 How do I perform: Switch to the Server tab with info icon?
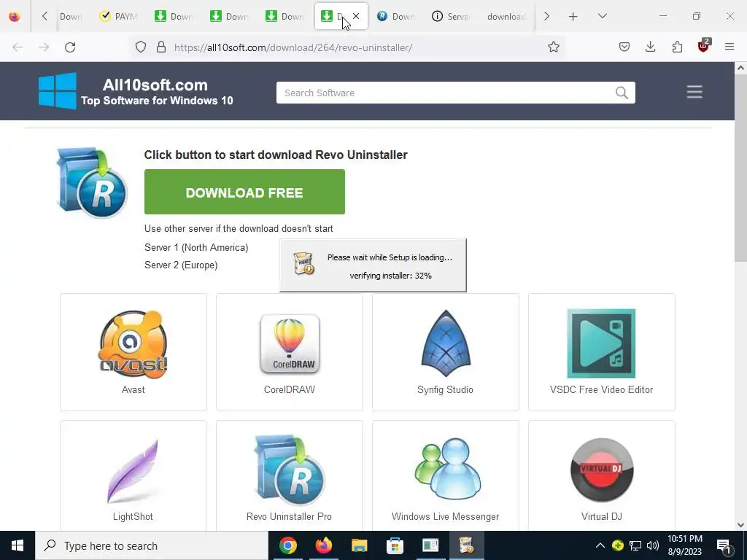(451, 16)
